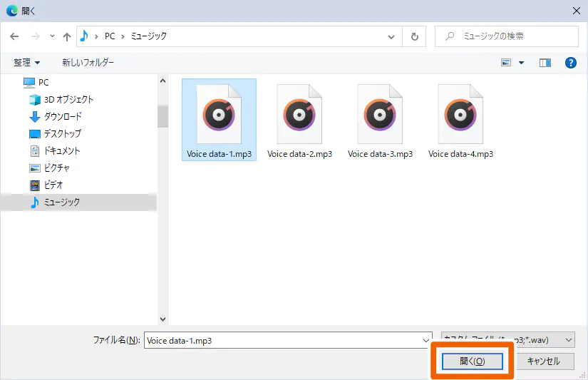
Task: Select ダウンロード in the navigation tree
Action: click(63, 117)
